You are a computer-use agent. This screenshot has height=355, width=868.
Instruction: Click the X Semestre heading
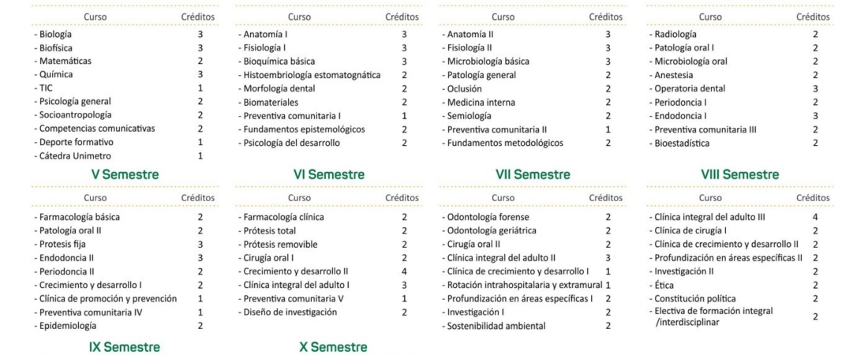333,347
